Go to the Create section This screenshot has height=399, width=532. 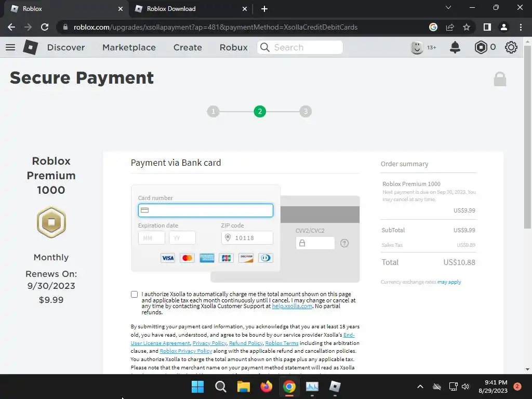click(x=188, y=47)
